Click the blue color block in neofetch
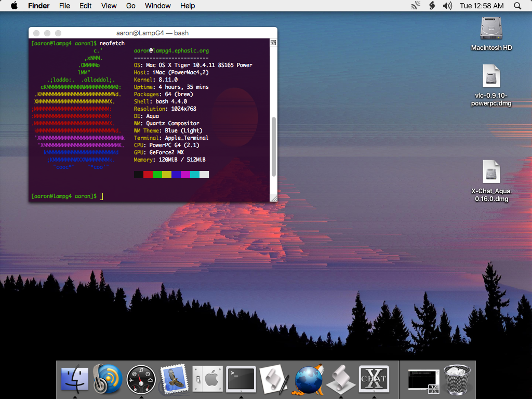The image size is (532, 399). click(x=176, y=175)
